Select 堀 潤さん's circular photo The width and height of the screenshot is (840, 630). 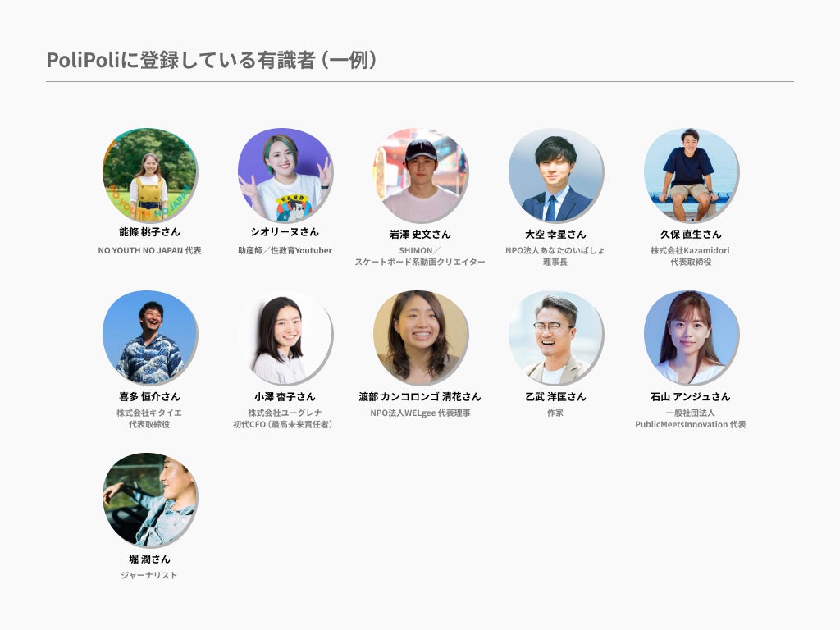[149, 500]
